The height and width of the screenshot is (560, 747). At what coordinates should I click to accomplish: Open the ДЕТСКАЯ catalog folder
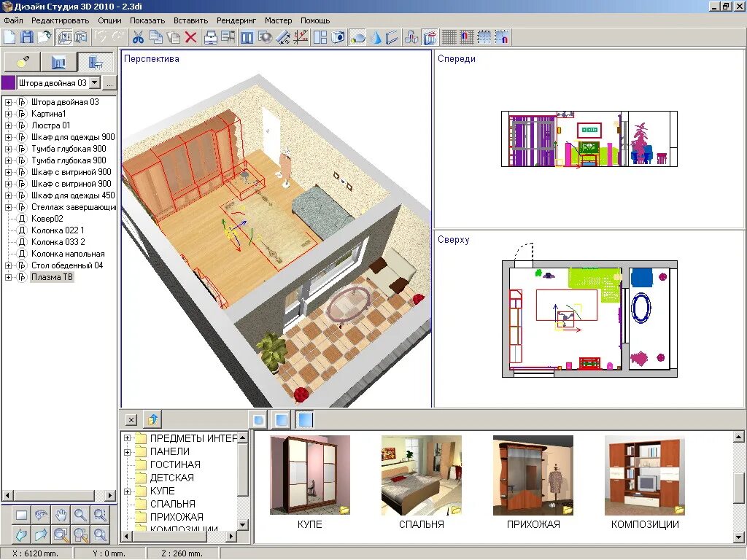click(171, 478)
